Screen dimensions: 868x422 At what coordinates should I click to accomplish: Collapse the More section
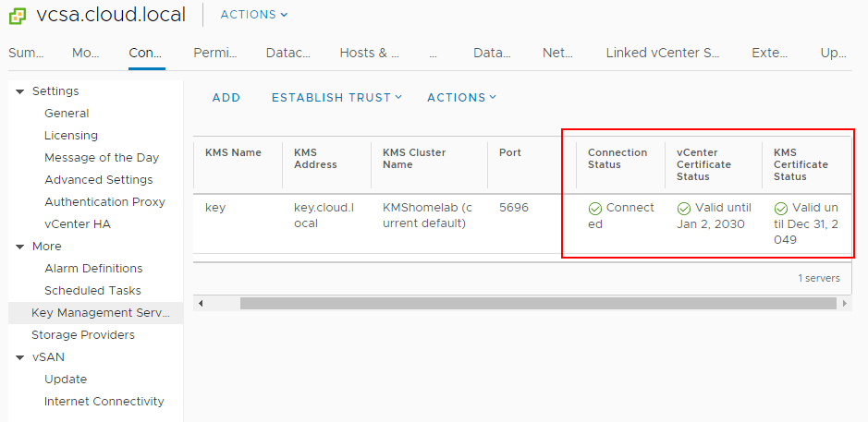pyautogui.click(x=20, y=247)
